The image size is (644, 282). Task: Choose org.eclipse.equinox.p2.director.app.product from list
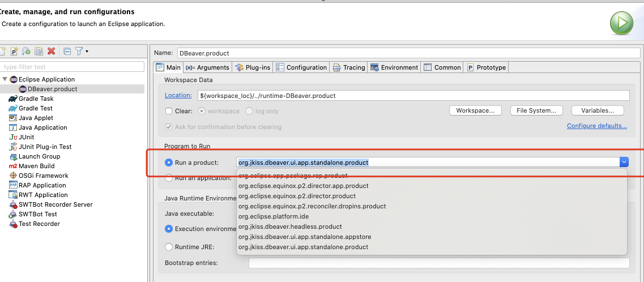(432, 186)
